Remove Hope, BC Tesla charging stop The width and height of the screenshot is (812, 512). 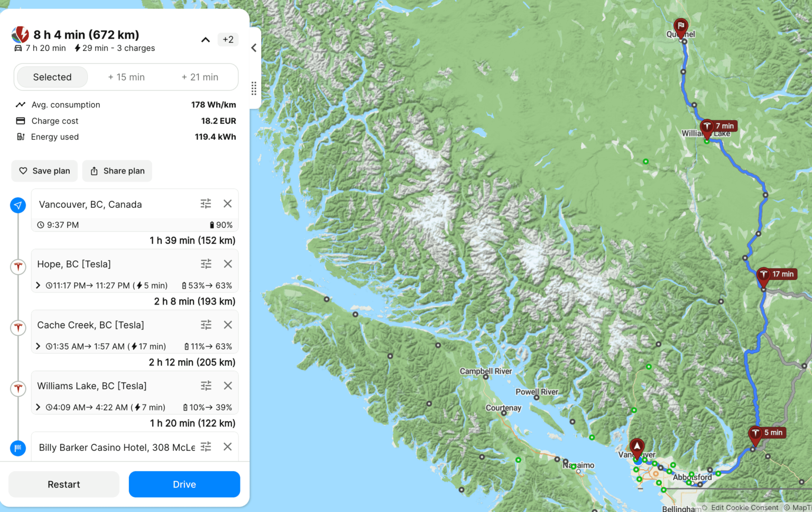pos(228,264)
